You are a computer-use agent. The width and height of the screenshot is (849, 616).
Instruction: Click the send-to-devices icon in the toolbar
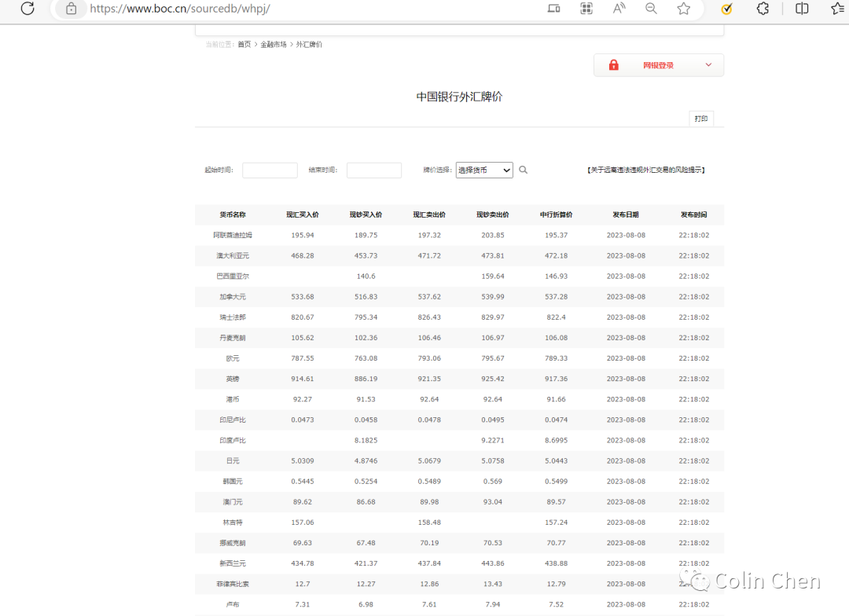[553, 9]
